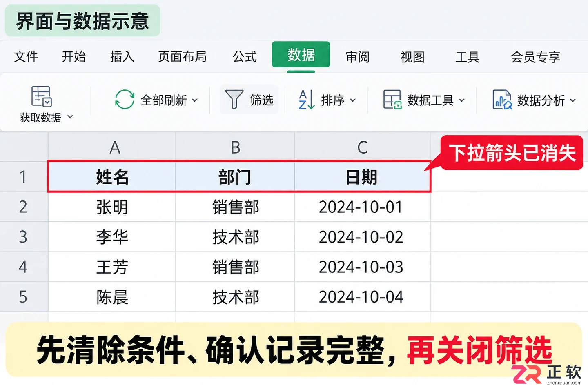Switch to the 审阅 tab
Image resolution: width=588 pixels, height=392 pixels.
358,56
